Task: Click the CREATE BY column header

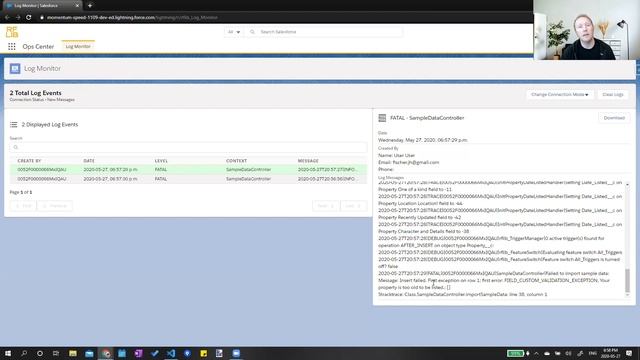Action: tap(29, 161)
